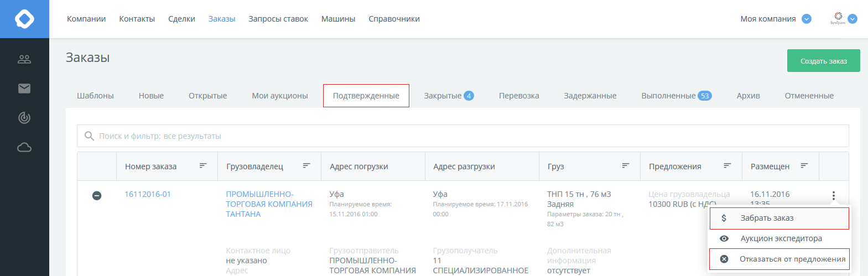Click the search magnifier icon
This screenshot has width=868, height=276.
pyautogui.click(x=89, y=136)
